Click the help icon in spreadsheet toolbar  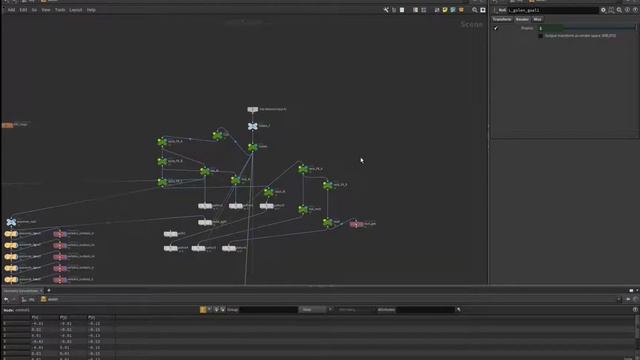click(635, 310)
